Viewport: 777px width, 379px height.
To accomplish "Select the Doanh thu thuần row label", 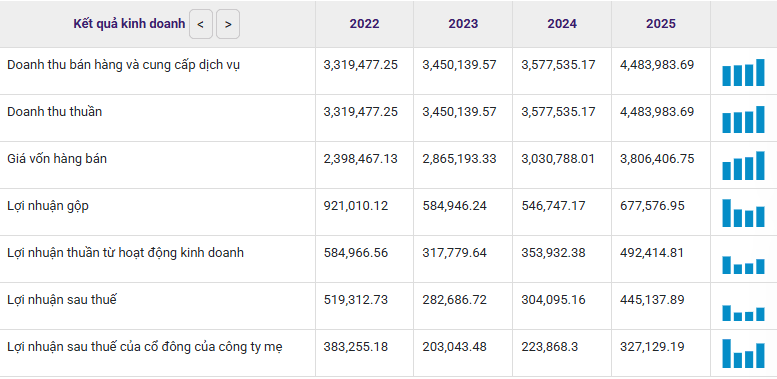I will [55, 112].
